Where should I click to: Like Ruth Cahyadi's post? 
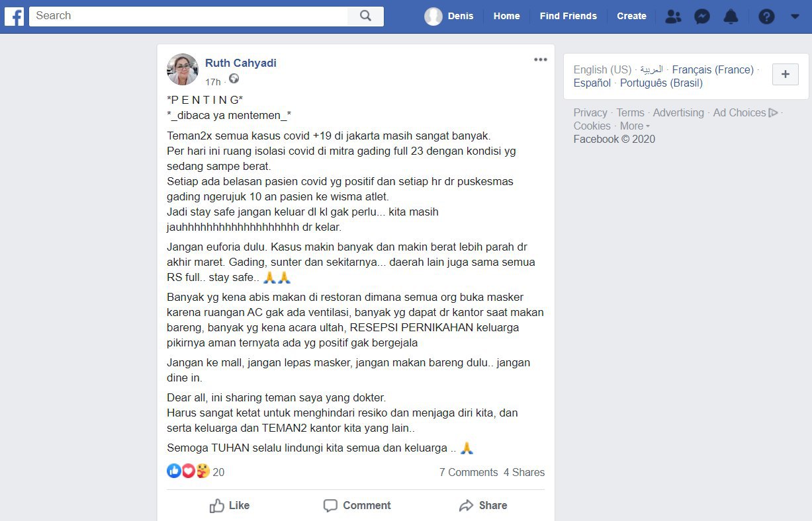[230, 505]
